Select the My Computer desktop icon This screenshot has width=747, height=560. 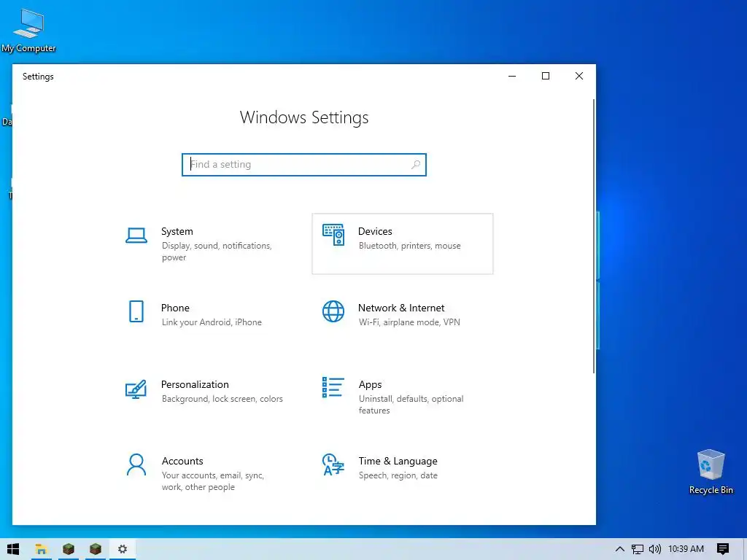pos(28,31)
